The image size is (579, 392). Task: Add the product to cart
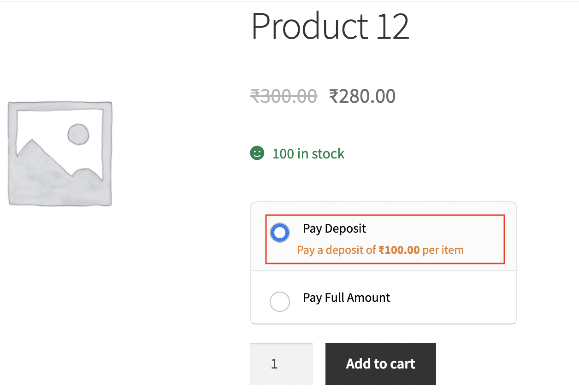(381, 364)
